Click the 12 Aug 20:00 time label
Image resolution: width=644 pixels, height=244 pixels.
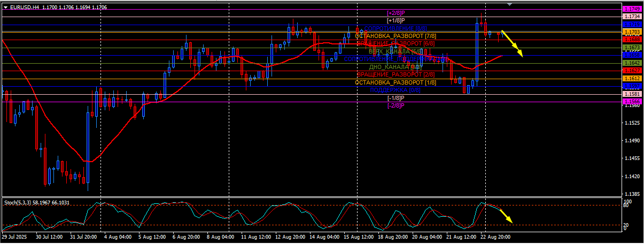pos(290,236)
